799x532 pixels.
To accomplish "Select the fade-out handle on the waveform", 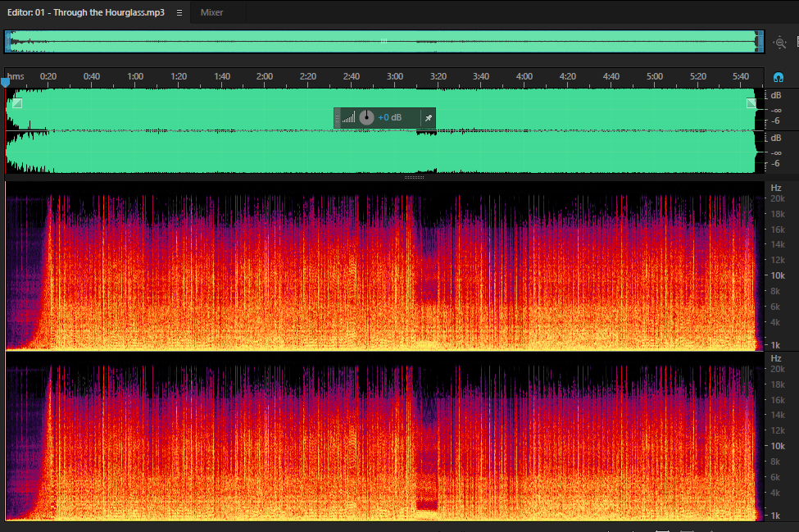I will coord(751,103).
